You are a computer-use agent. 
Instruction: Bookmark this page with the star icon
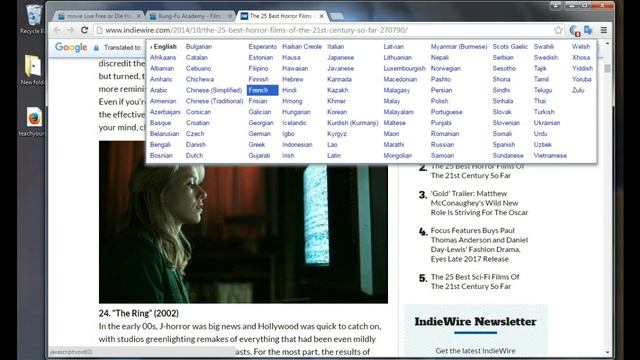click(558, 30)
